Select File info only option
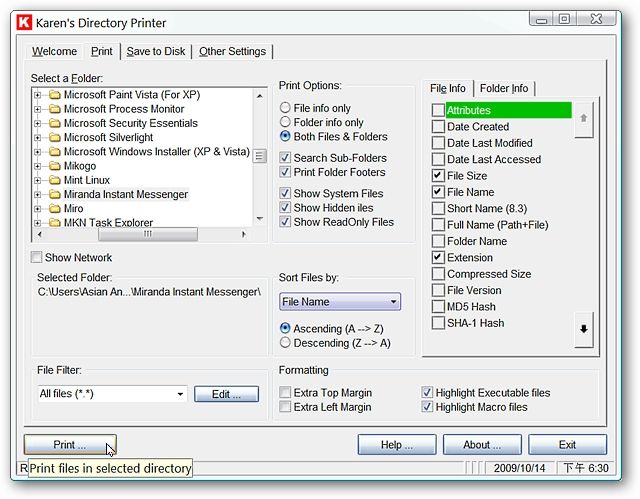640x499 pixels. 285,108
